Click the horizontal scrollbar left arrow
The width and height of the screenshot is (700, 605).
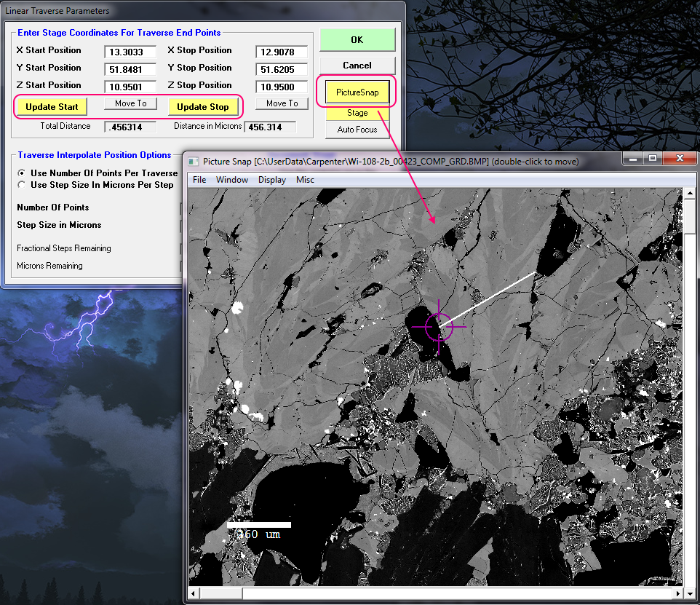(x=194, y=593)
